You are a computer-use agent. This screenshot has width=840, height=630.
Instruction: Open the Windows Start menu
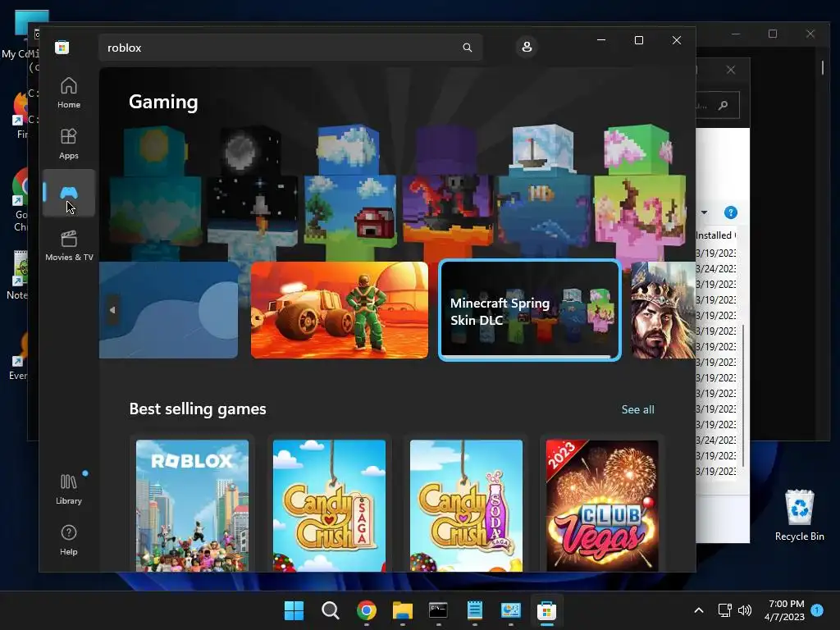click(294, 610)
